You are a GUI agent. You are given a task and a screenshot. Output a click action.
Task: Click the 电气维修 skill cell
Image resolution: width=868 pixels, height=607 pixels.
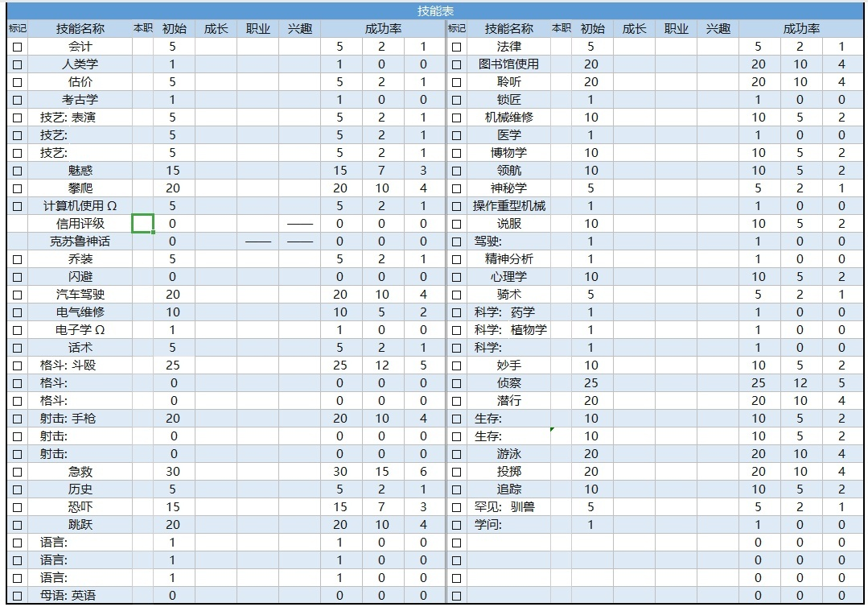tap(80, 312)
